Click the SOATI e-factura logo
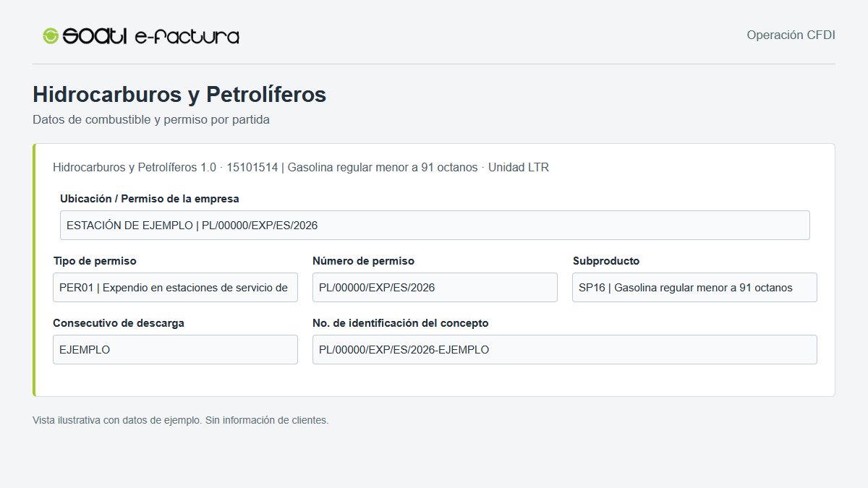 pos(141,35)
